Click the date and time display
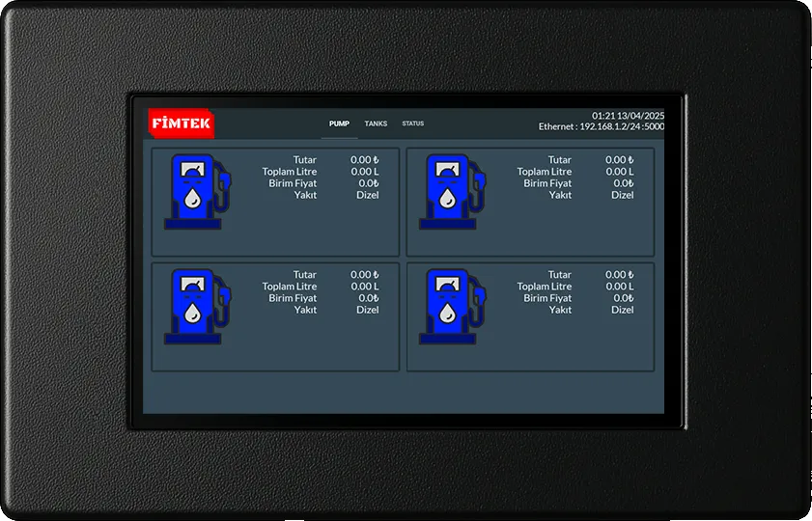Image resolution: width=812 pixels, height=521 pixels. point(628,115)
